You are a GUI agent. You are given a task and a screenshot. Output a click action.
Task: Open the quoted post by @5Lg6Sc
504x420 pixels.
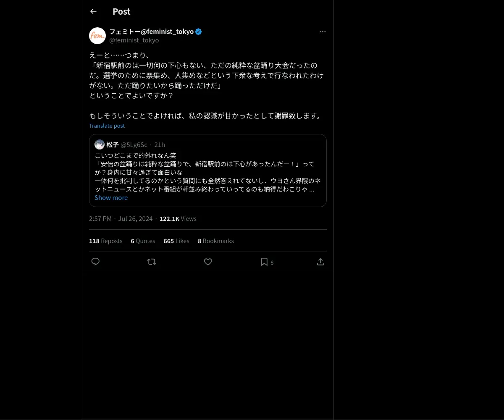[x=208, y=171]
